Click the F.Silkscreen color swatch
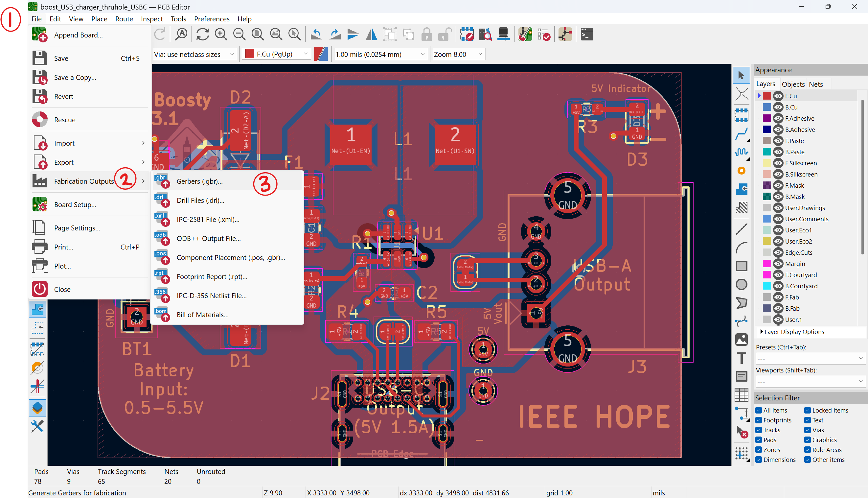The image size is (868, 498). pos(767,163)
